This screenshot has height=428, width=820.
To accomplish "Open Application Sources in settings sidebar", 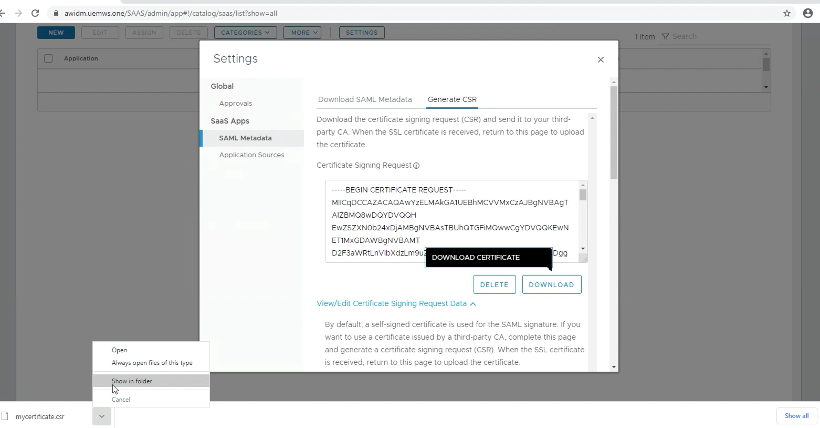I will click(251, 155).
